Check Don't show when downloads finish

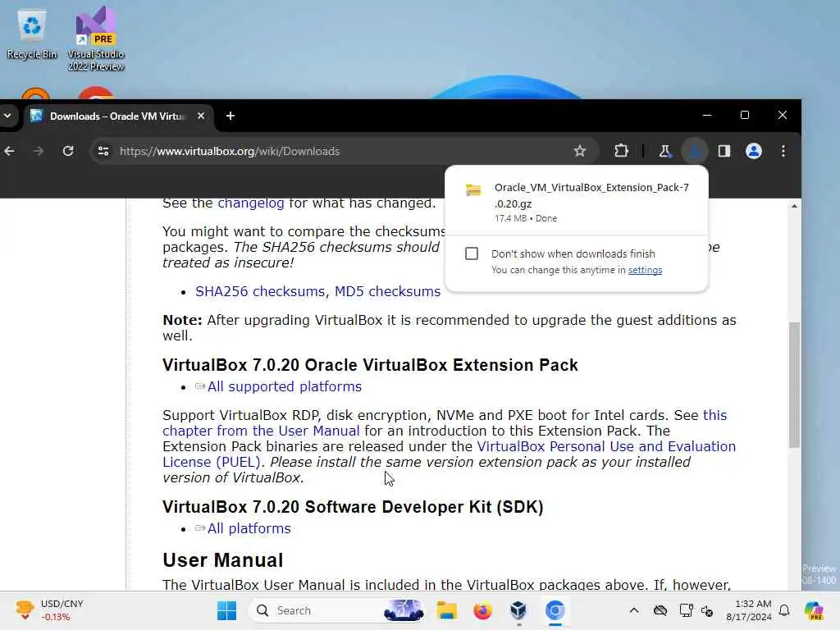[x=472, y=253]
